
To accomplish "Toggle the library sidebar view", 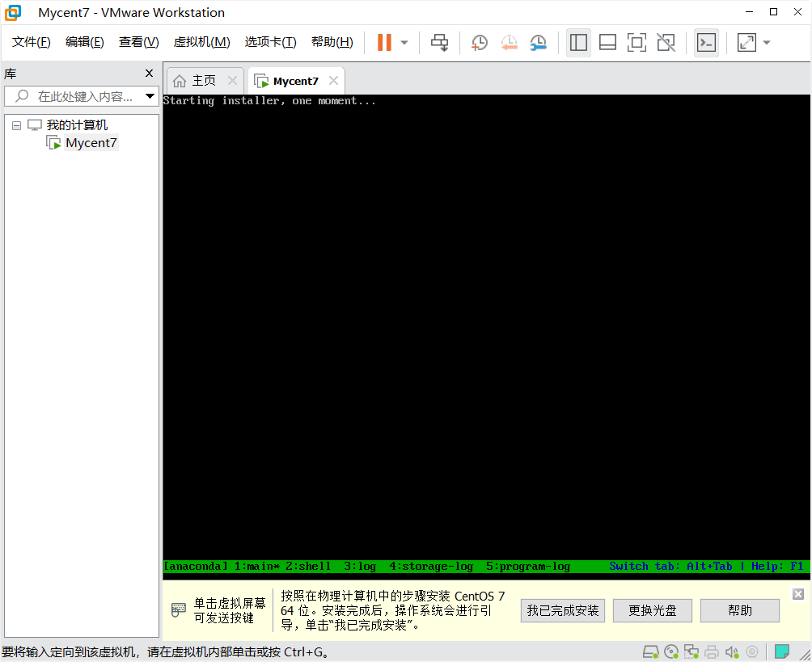I will tap(578, 43).
